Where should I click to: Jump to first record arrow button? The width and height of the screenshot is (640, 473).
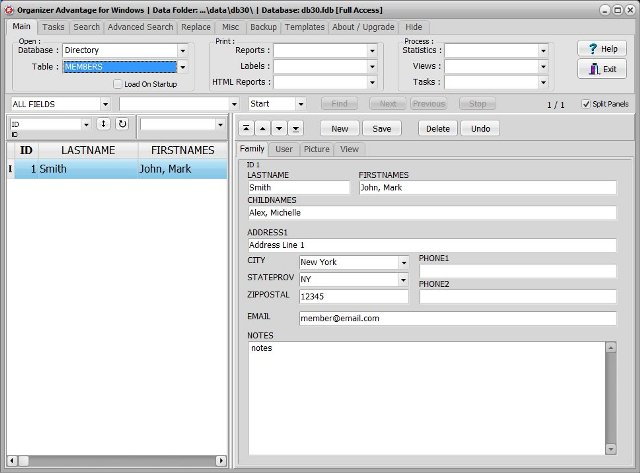click(x=246, y=129)
